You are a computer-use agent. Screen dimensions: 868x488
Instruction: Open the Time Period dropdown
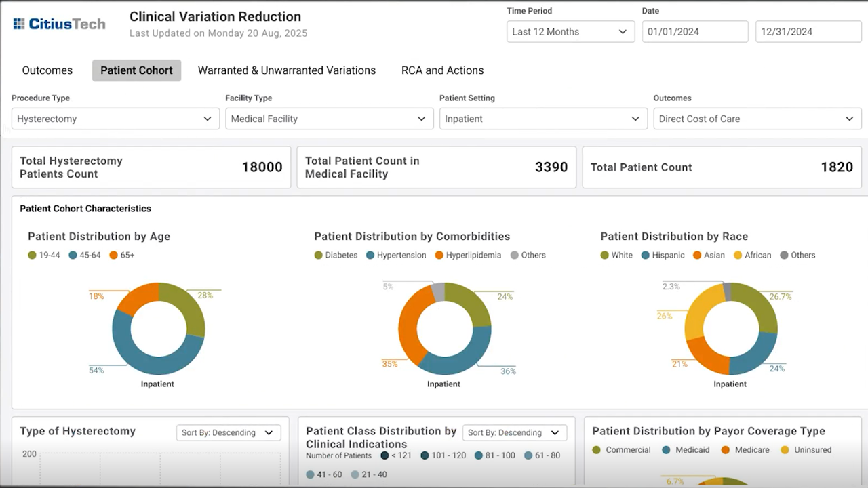570,32
